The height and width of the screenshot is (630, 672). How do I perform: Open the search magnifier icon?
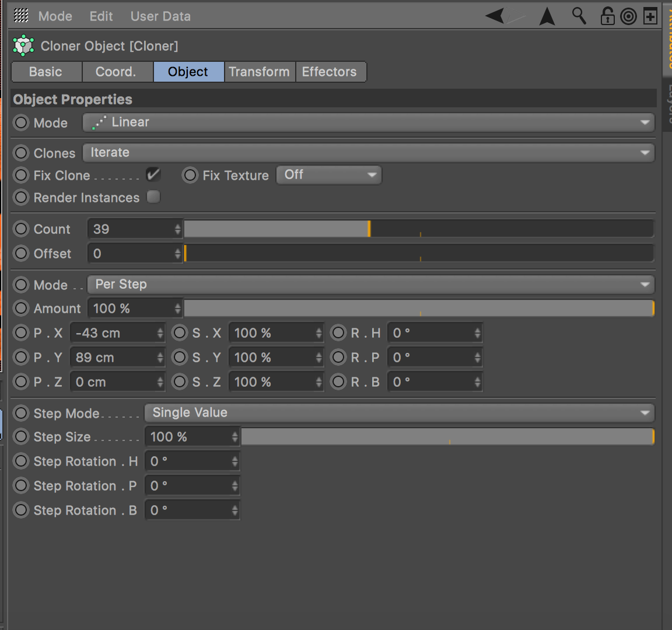pos(579,16)
